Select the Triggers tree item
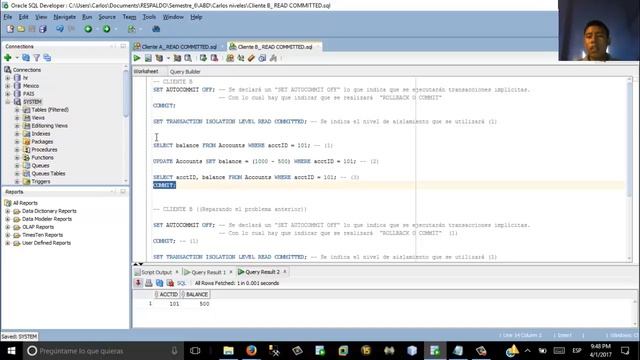 [x=41, y=182]
